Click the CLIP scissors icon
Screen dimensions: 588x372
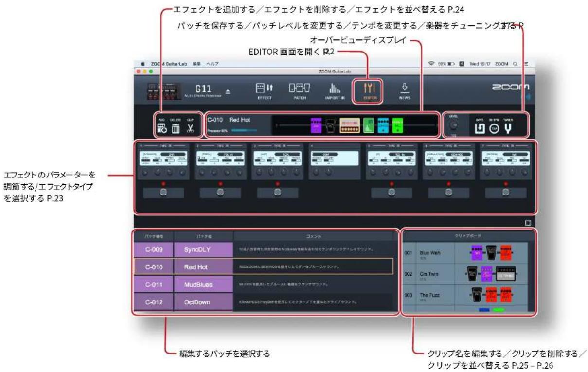tap(190, 128)
